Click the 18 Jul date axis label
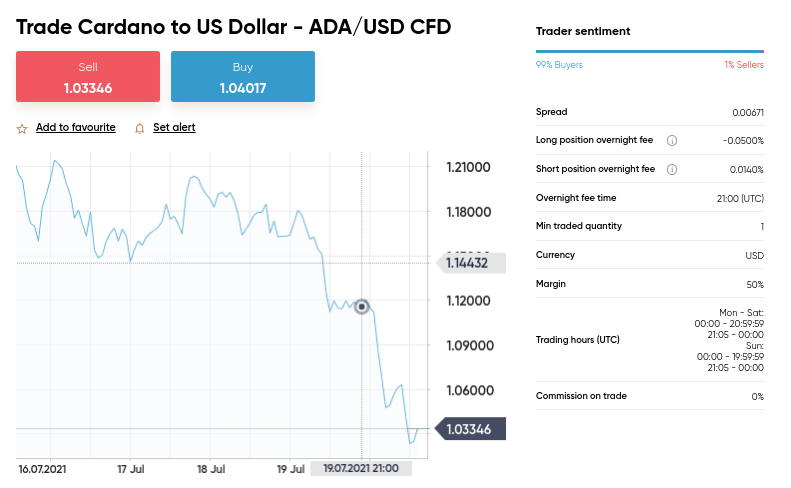This screenshot has width=791, height=488. (211, 469)
